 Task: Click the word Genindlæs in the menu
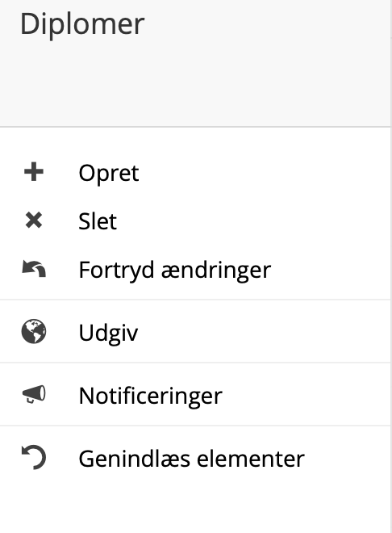point(135,460)
